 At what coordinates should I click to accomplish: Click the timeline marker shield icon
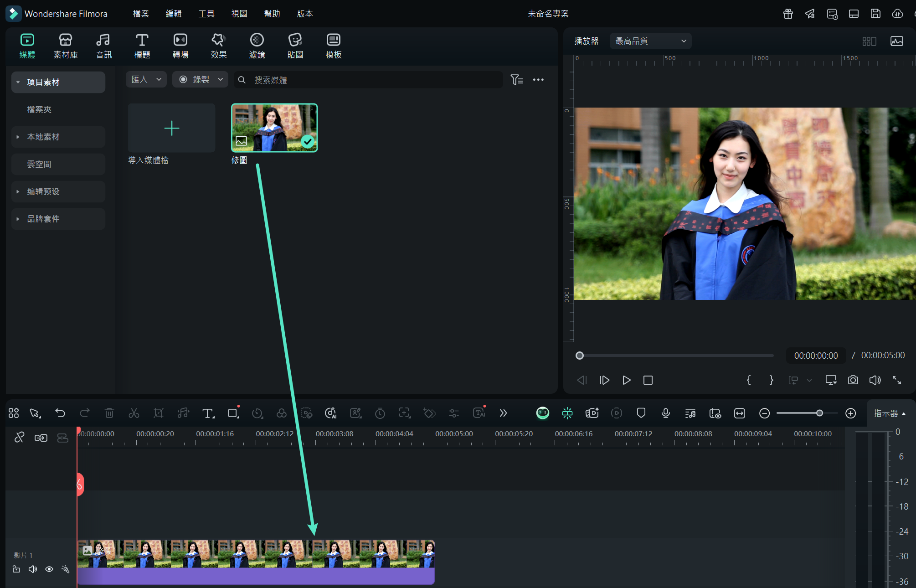pos(641,413)
